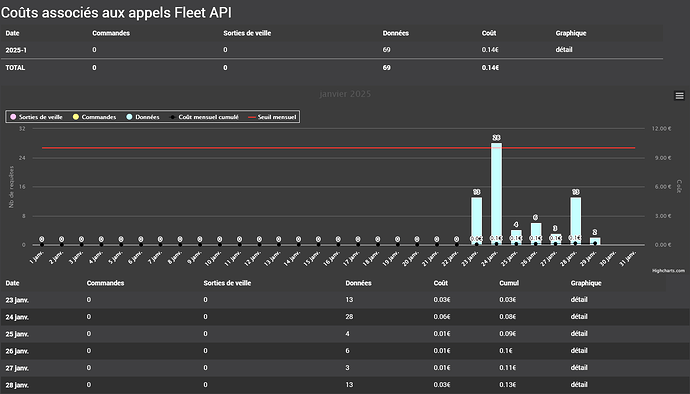
Task: Open détail link for 28 janv. row
Action: click(579, 384)
